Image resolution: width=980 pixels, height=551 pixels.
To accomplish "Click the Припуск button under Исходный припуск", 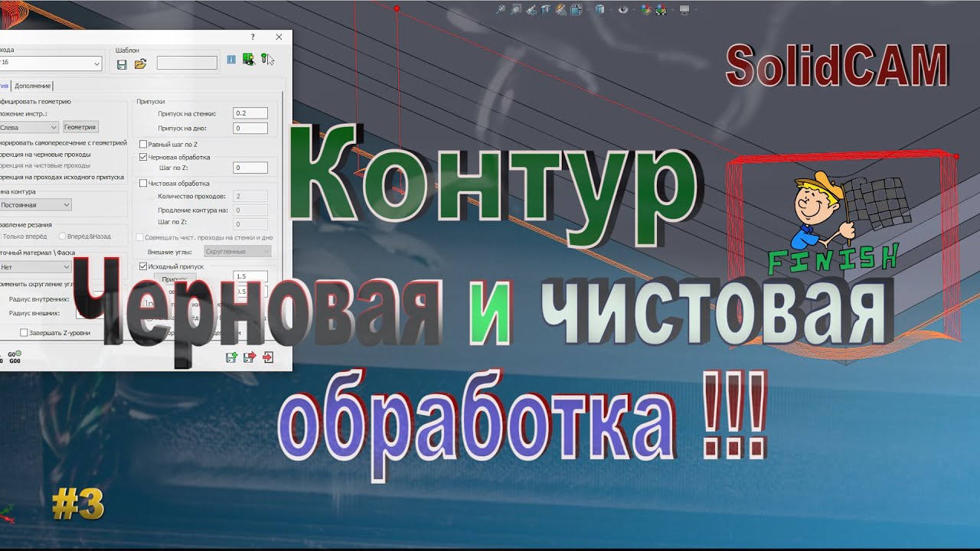I will (175, 279).
